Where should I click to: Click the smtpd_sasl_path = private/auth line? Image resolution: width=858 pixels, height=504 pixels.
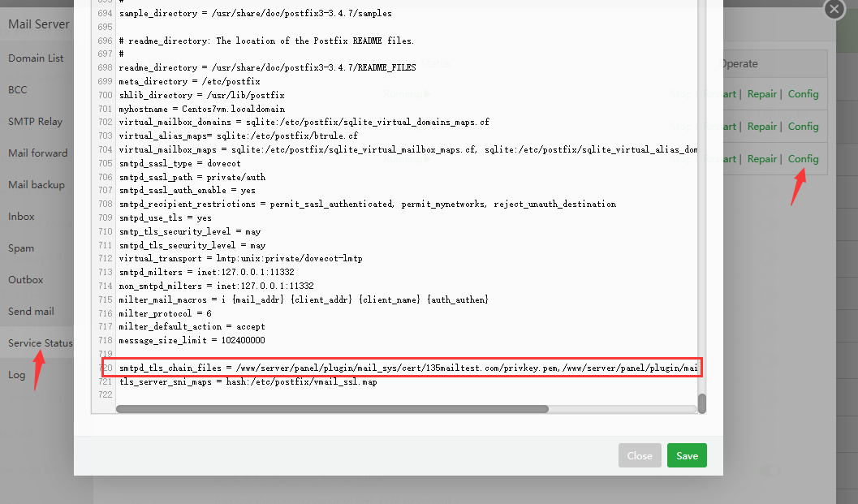tap(192, 177)
